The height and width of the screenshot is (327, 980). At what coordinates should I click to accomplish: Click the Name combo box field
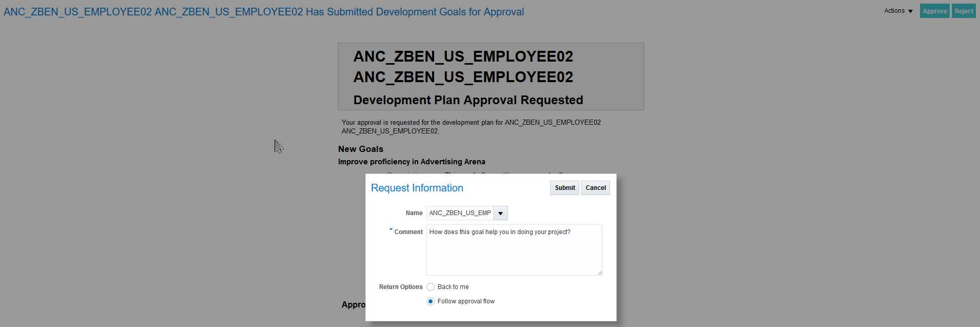[460, 213]
